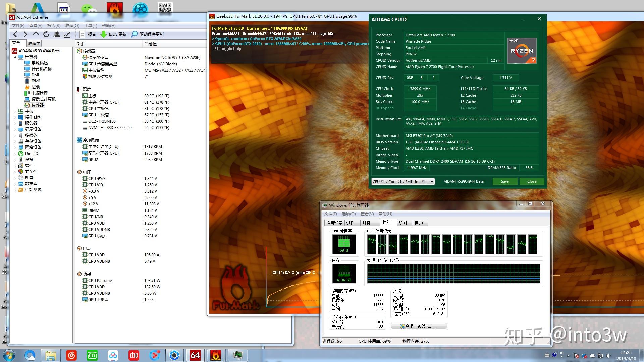The image size is (644, 362).
Task: Click the Windows Start orb
Action: [x=8, y=355]
